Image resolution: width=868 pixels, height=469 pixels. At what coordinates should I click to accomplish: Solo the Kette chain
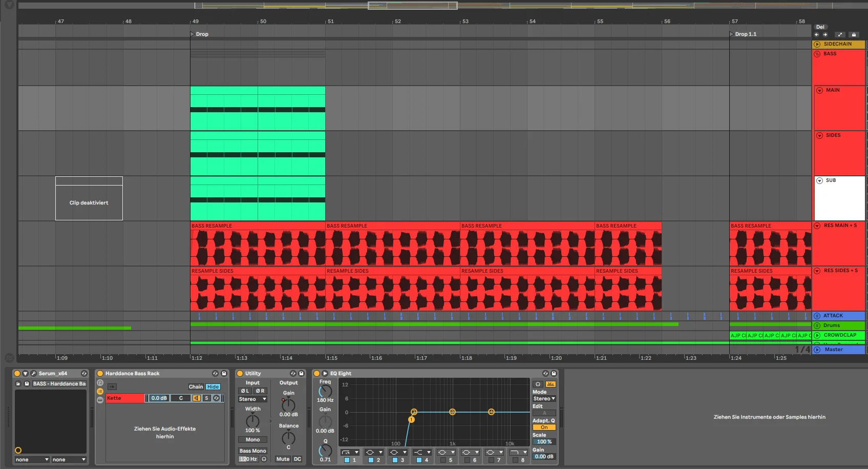coord(207,398)
